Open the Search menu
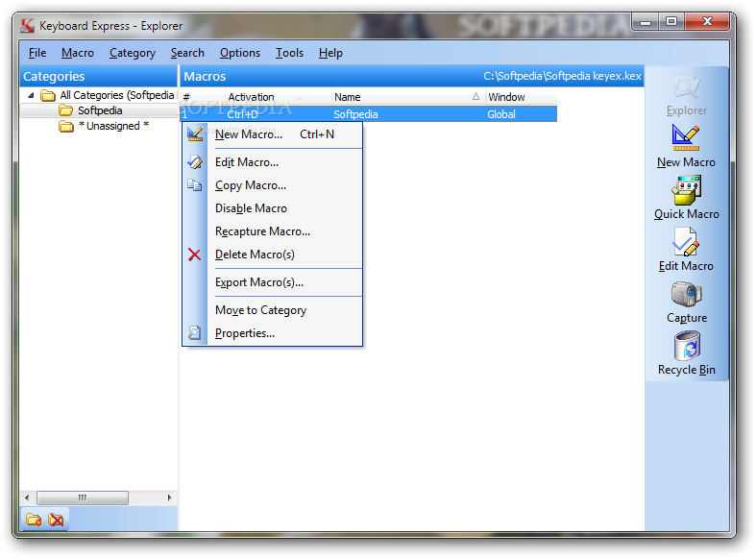This screenshot has height=558, width=756. [x=187, y=53]
